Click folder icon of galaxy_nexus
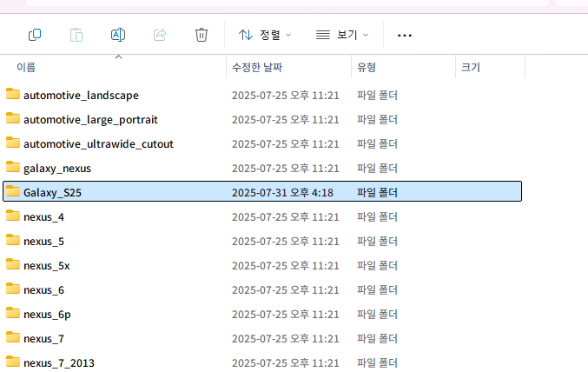588x372 pixels. pos(13,167)
